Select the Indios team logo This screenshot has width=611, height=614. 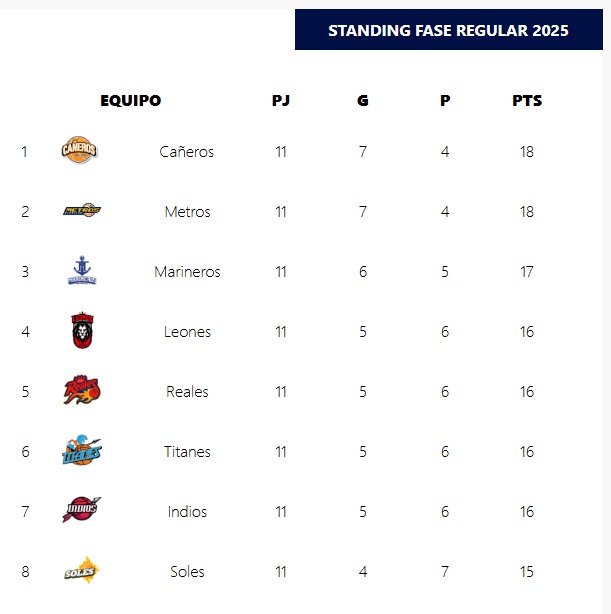point(81,510)
